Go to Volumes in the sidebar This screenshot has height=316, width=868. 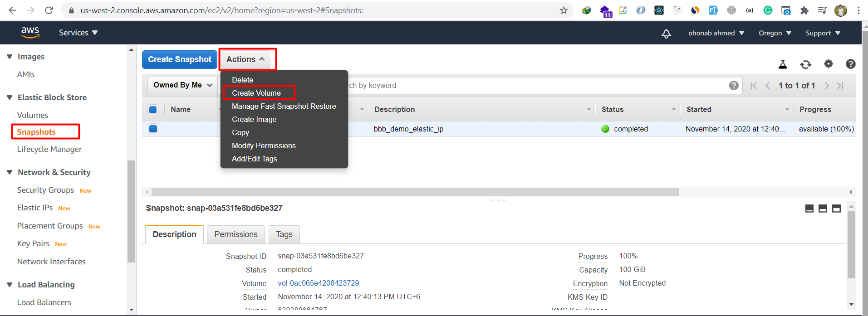coord(33,115)
